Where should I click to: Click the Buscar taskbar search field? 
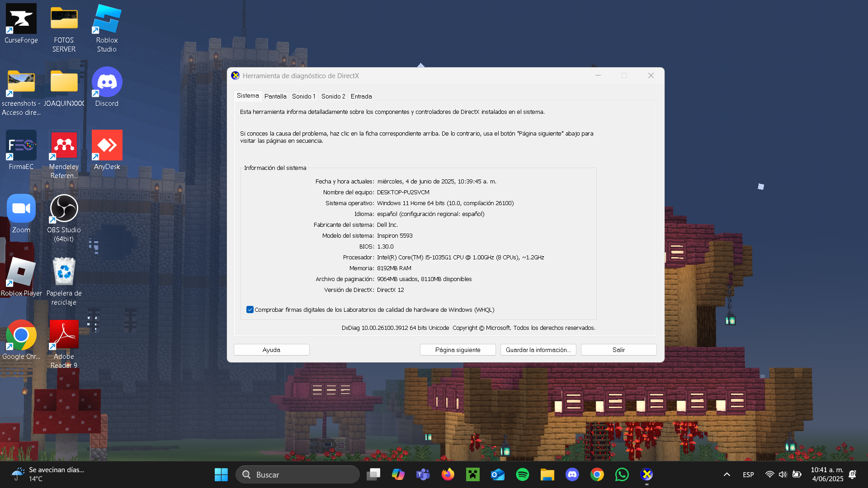coord(297,474)
